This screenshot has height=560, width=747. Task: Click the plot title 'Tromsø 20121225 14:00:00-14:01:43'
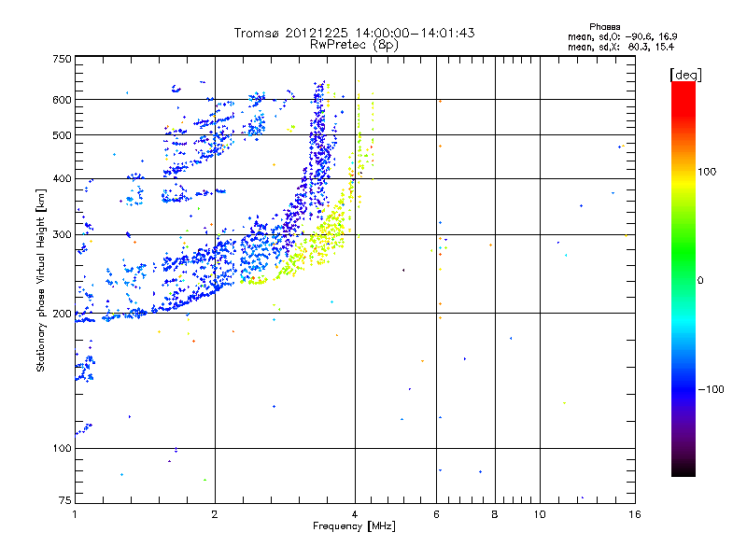(x=354, y=33)
